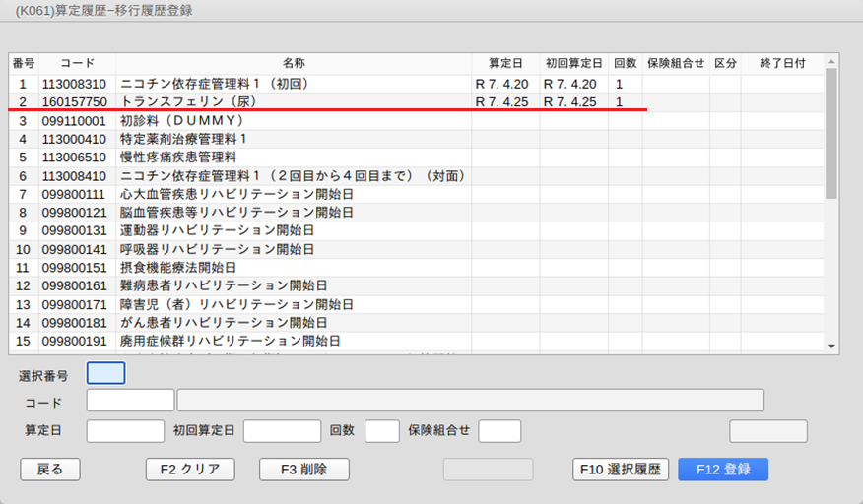The image size is (863, 504).
Task: Open F10 選択履歴
Action: [x=621, y=470]
